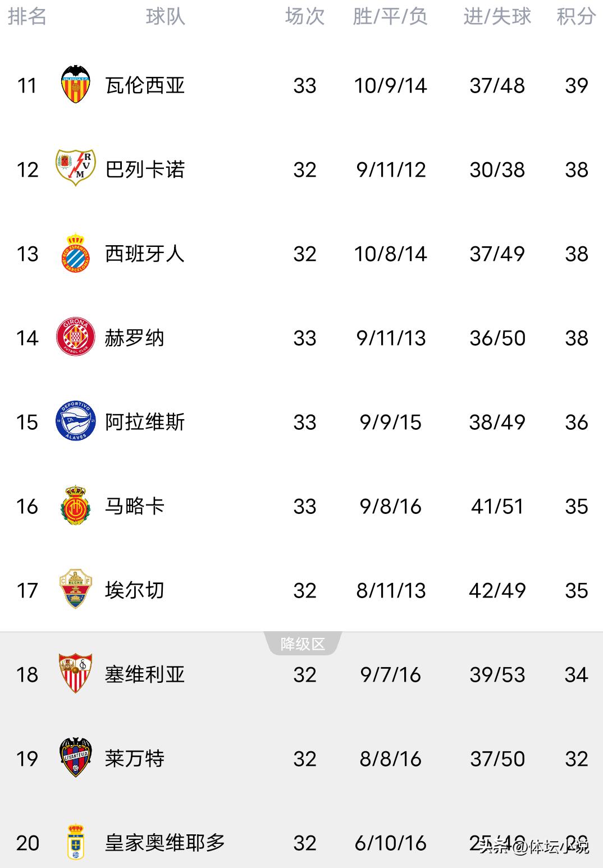Open the Girona club crest
This screenshot has height=868, width=603.
(x=75, y=337)
